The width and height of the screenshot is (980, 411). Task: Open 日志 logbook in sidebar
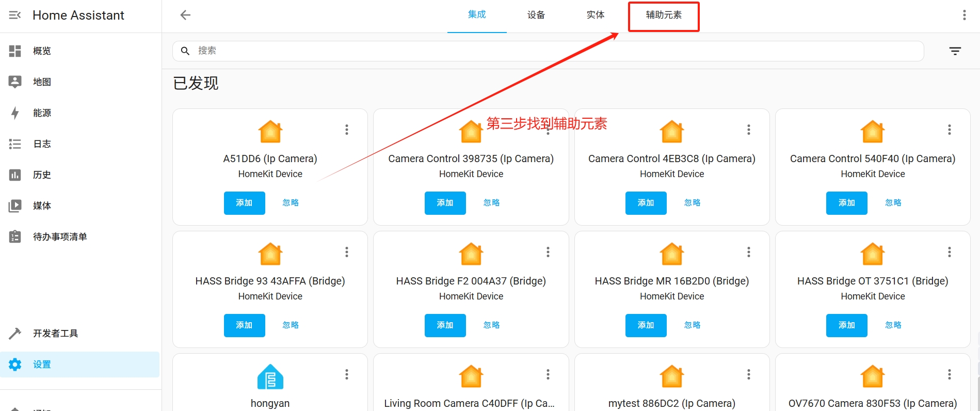[x=80, y=144]
